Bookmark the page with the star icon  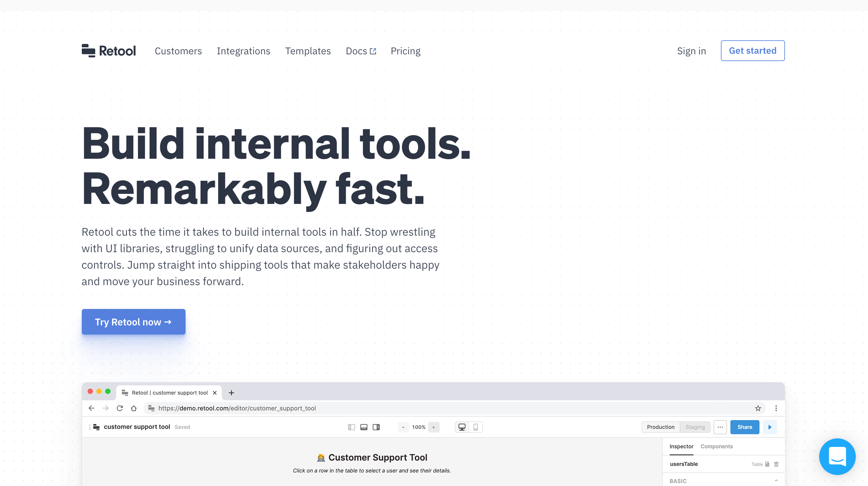click(758, 408)
